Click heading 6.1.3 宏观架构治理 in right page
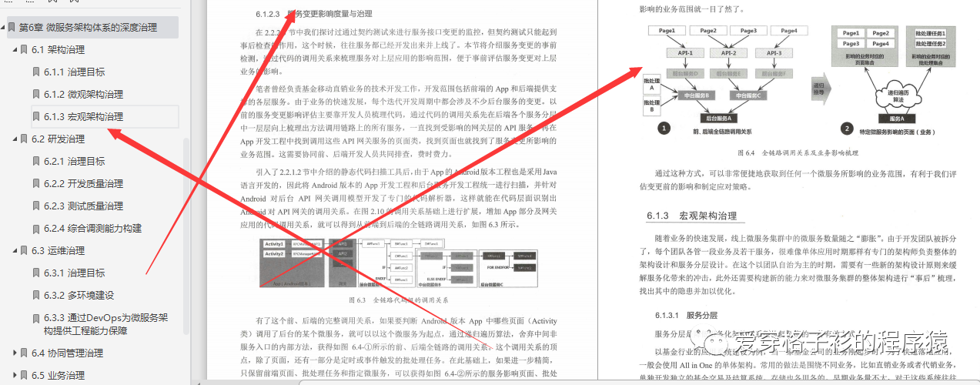Viewport: 980px width, 385px height. pos(691,216)
